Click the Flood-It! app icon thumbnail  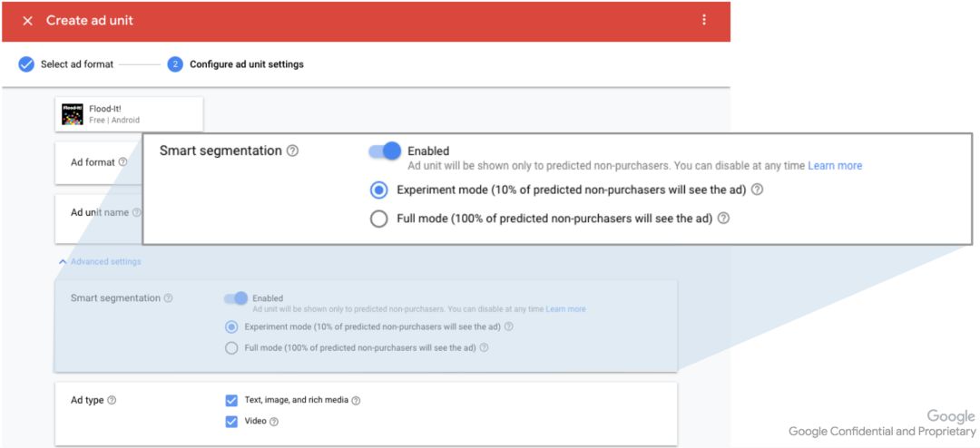73,114
